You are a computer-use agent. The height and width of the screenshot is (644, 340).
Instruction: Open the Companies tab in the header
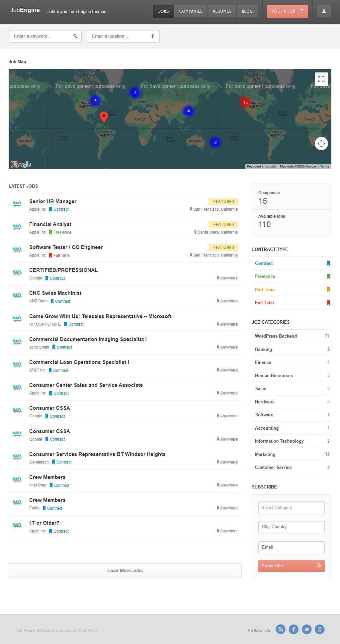[191, 11]
